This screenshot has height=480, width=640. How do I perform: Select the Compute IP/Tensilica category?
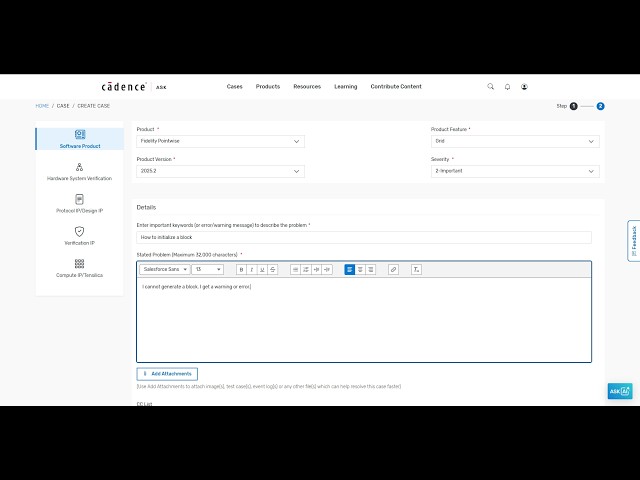coord(80,268)
